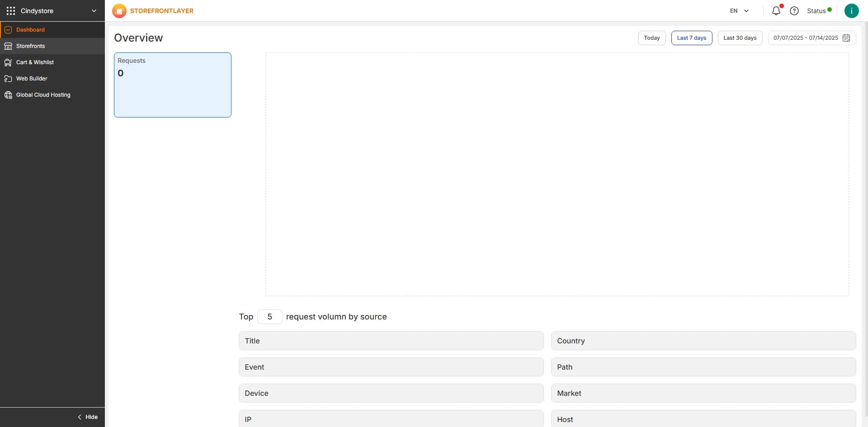Select the Last 7 days filter
Screen dimensions: 868x427
(691, 38)
